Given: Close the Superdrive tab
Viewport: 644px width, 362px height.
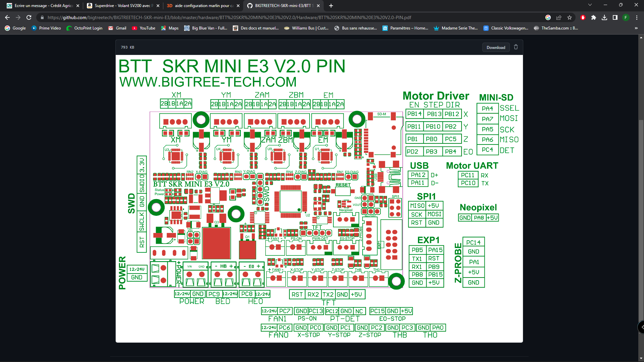Looking at the screenshot, I should [x=158, y=6].
